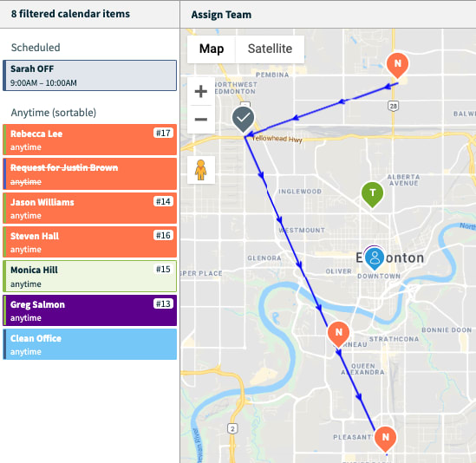Viewport: 476px width, 463px height.
Task: Open the Rebecca Lee job card
Action: [89, 140]
